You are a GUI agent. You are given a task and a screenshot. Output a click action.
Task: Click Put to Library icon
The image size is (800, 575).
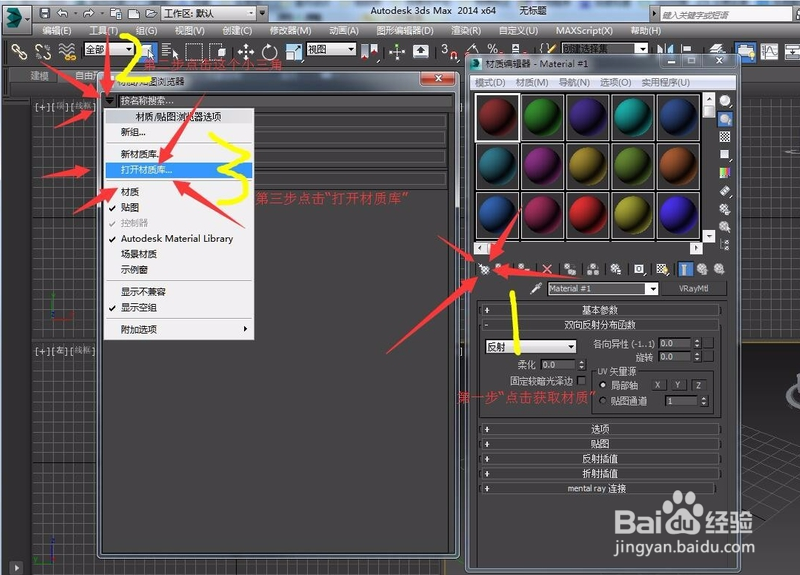click(x=616, y=269)
